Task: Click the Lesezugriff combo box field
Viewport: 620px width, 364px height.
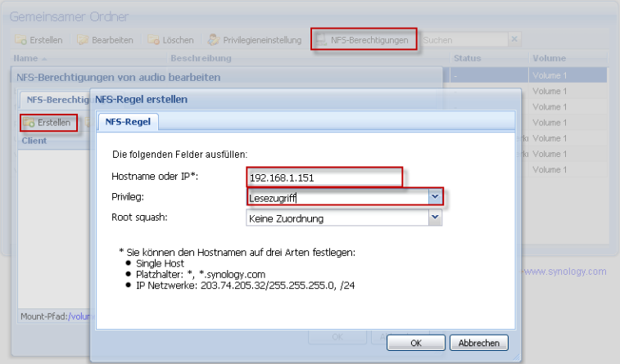Action: (337, 197)
